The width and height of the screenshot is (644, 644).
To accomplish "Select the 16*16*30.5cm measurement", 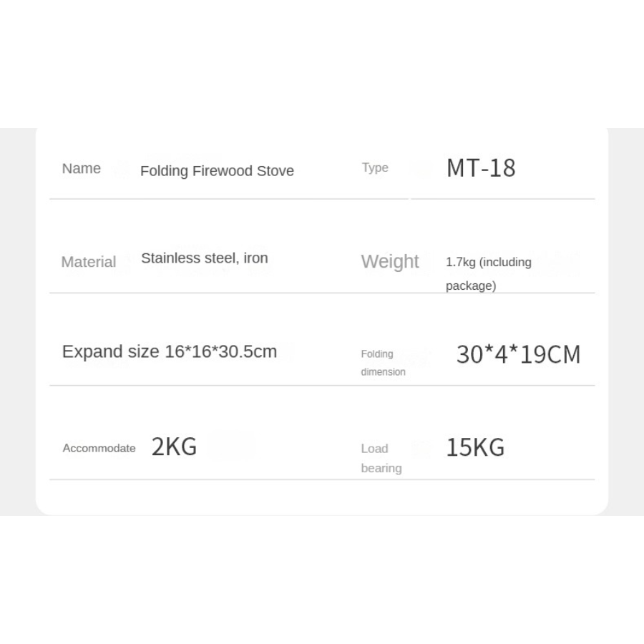I will click(220, 352).
